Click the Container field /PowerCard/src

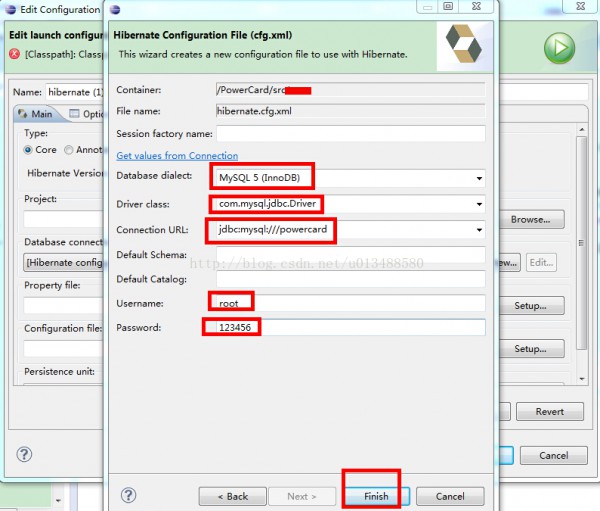pyautogui.click(x=351, y=90)
